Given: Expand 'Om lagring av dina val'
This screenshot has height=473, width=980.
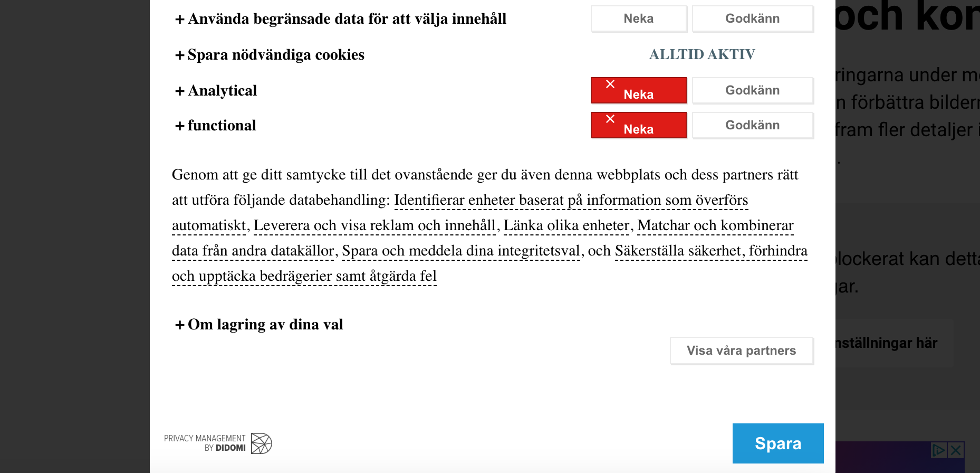Looking at the screenshot, I should point(259,325).
